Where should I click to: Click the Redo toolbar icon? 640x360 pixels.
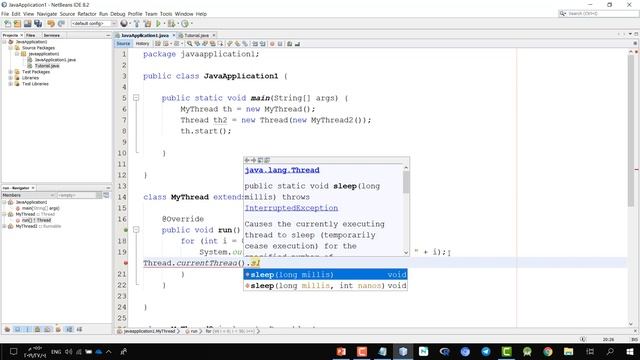[61, 24]
